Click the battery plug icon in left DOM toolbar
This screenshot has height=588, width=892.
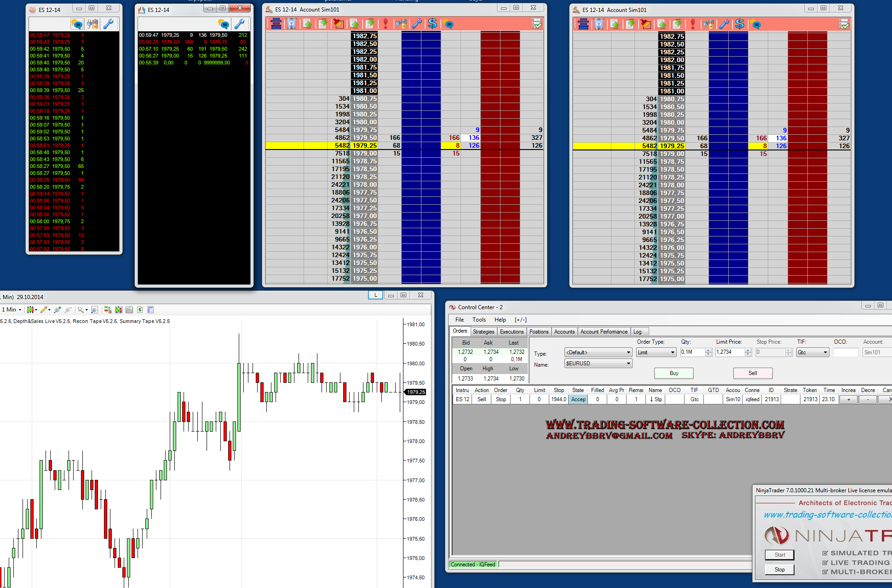[x=401, y=24]
